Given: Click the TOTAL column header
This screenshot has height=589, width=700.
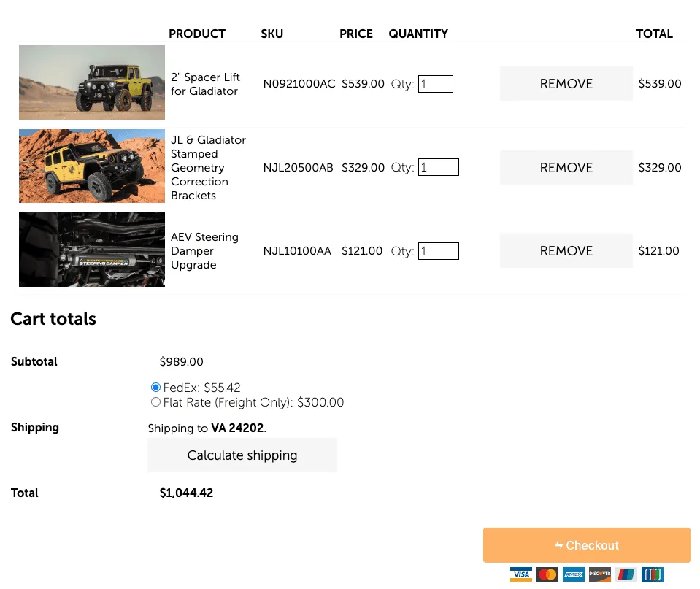Looking at the screenshot, I should coord(654,34).
